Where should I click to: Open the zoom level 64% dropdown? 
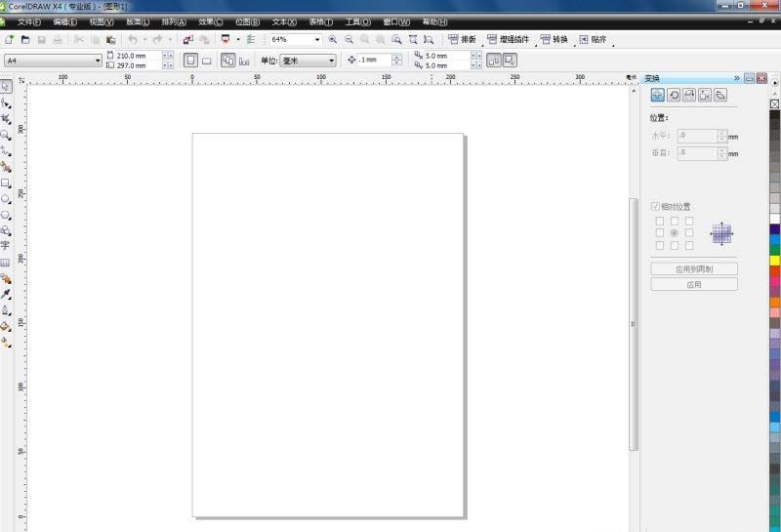pos(317,40)
